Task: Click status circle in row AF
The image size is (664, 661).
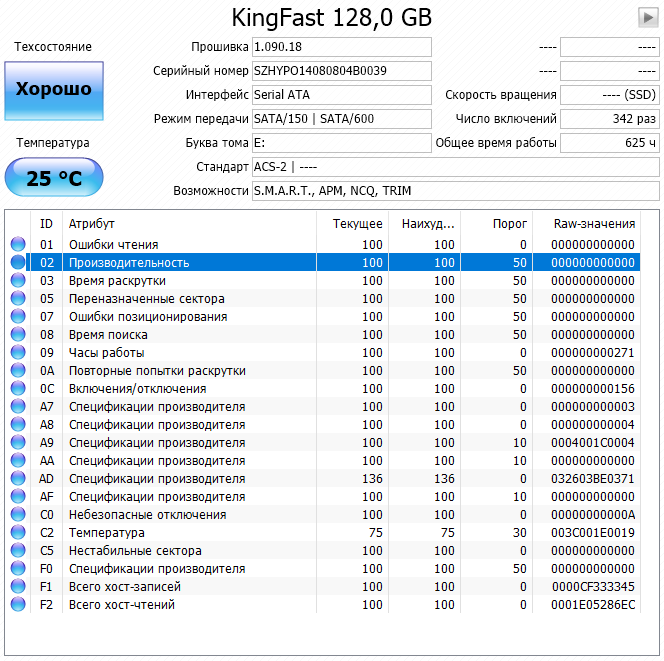Action: 18,496
